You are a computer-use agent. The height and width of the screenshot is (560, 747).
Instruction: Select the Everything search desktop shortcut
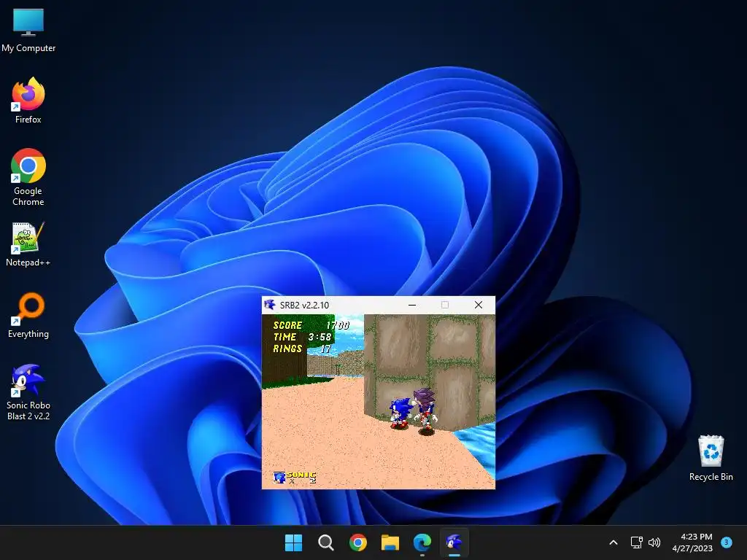[28, 315]
